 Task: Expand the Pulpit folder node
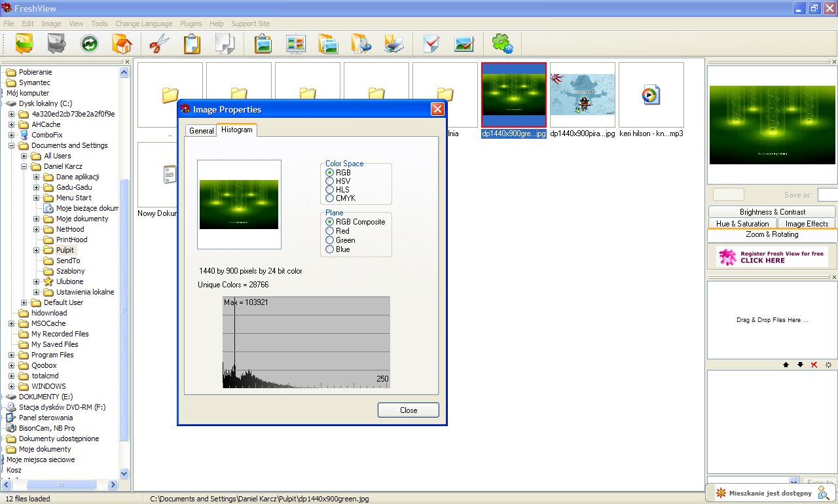tap(37, 250)
